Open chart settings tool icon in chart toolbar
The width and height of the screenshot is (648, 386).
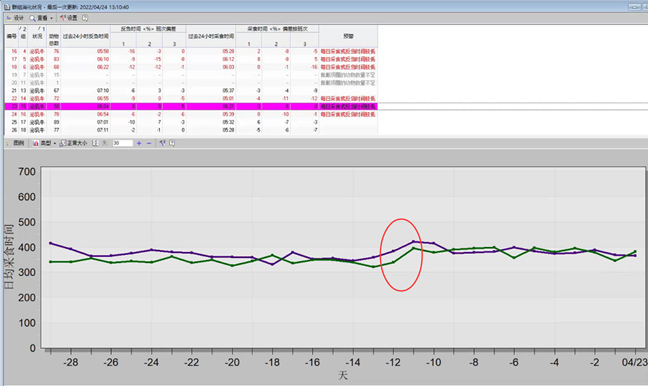(162, 143)
